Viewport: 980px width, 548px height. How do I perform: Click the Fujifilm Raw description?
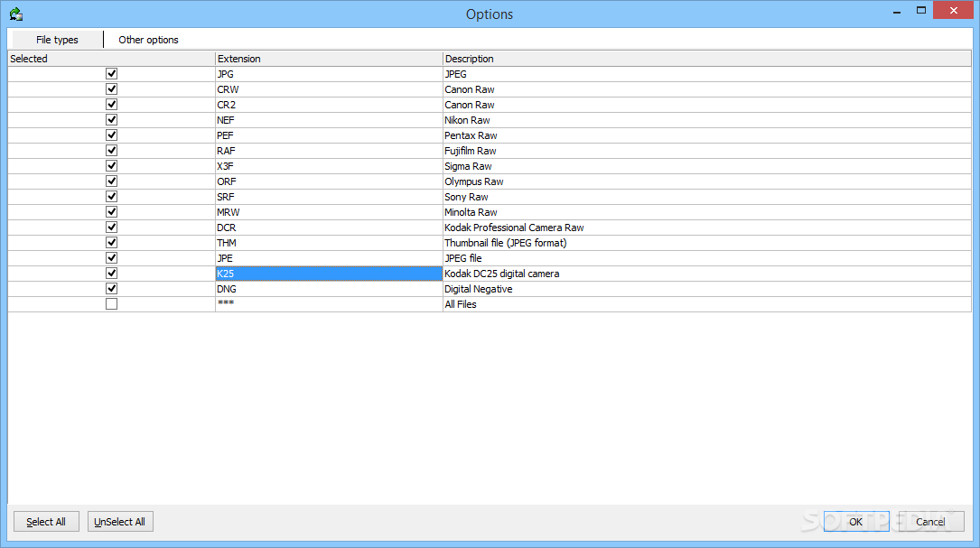click(470, 151)
